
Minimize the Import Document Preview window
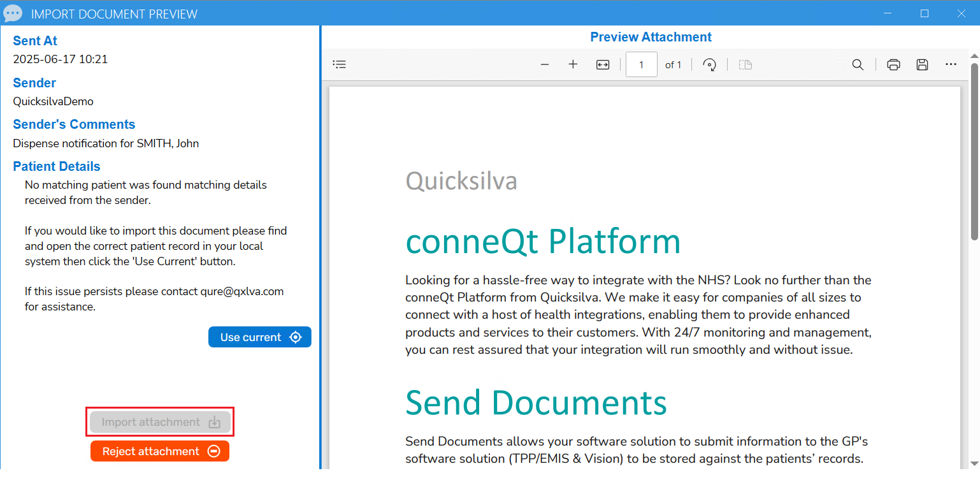[888, 13]
